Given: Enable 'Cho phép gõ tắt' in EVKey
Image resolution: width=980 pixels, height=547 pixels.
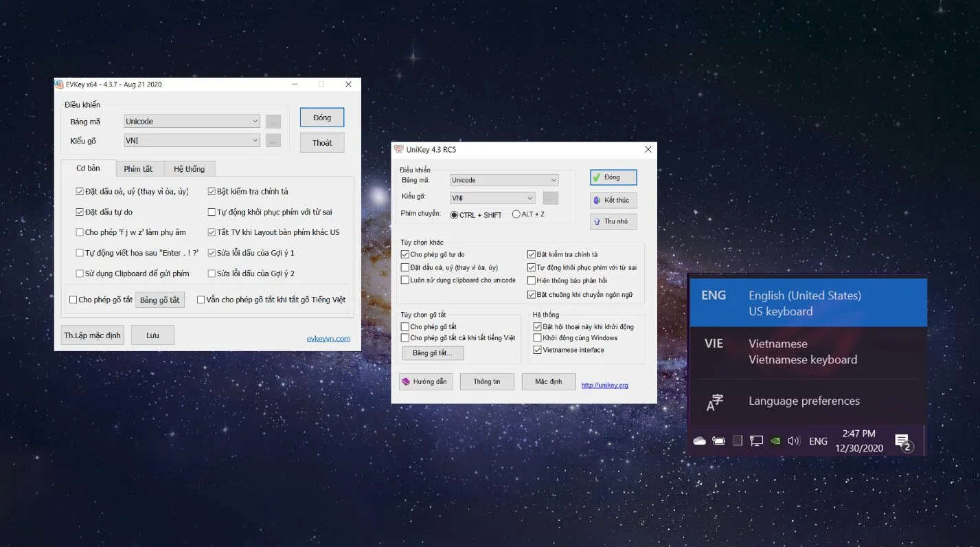Looking at the screenshot, I should (73, 300).
